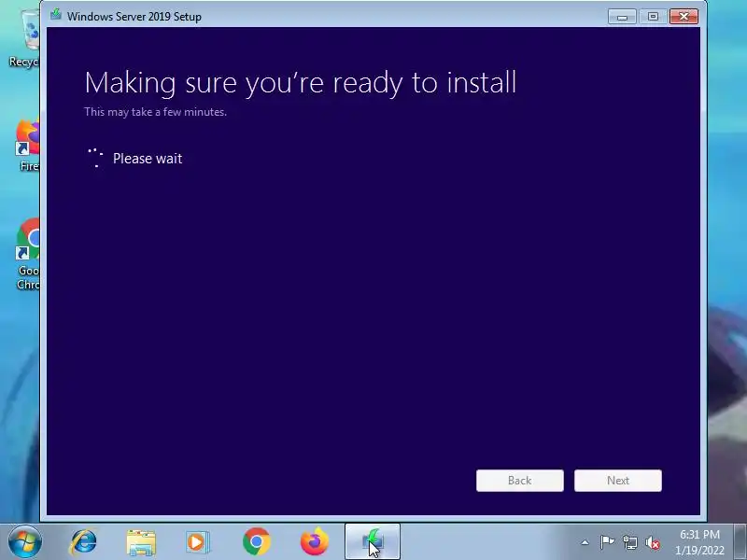Open Windows Explorer from the taskbar
This screenshot has width=747, height=560.
click(x=141, y=543)
